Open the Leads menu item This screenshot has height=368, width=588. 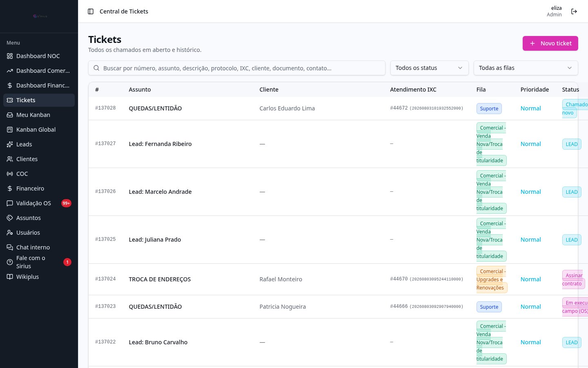point(39,144)
